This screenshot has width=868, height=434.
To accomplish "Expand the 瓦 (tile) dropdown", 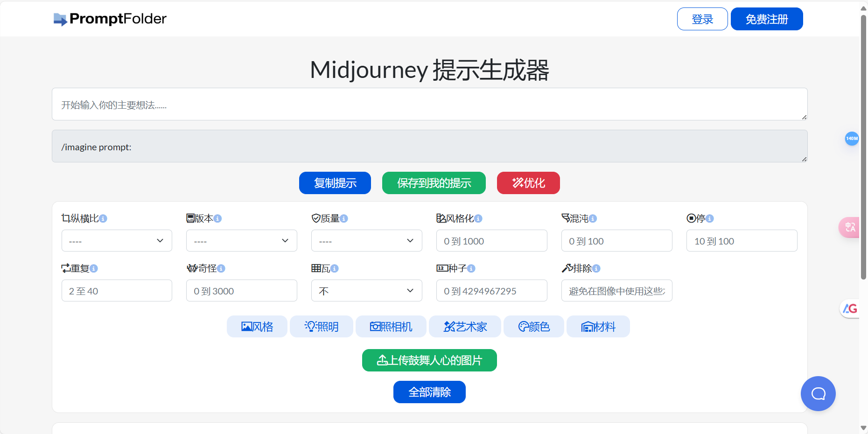I will coord(366,290).
